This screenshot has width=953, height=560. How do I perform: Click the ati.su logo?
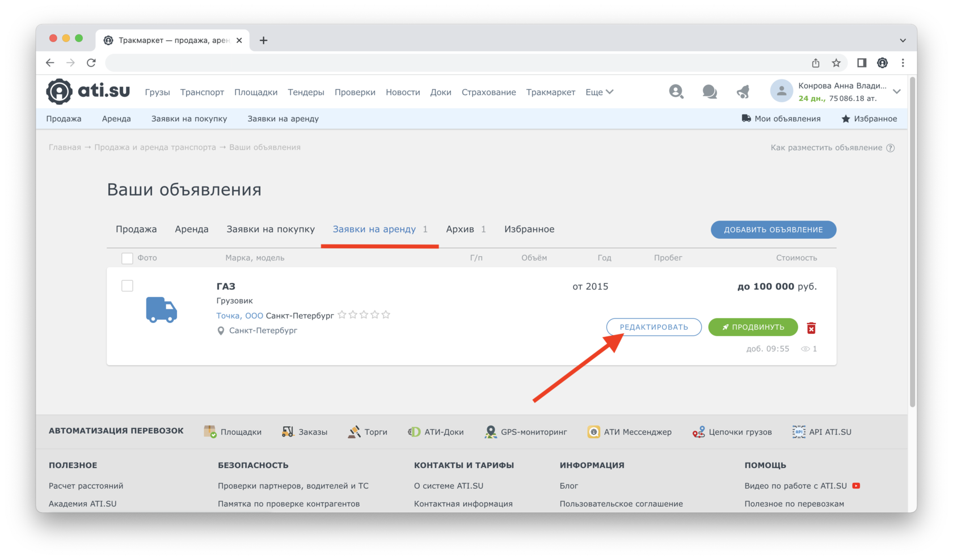[88, 91]
